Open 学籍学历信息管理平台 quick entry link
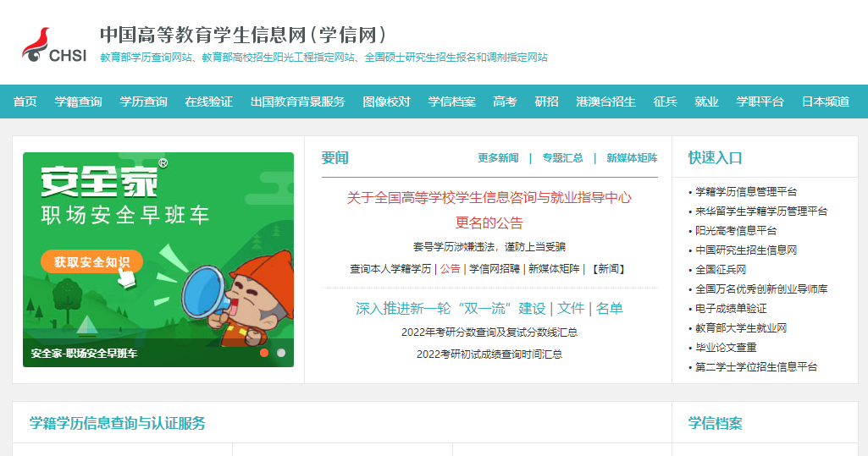The width and height of the screenshot is (868, 456). (746, 192)
